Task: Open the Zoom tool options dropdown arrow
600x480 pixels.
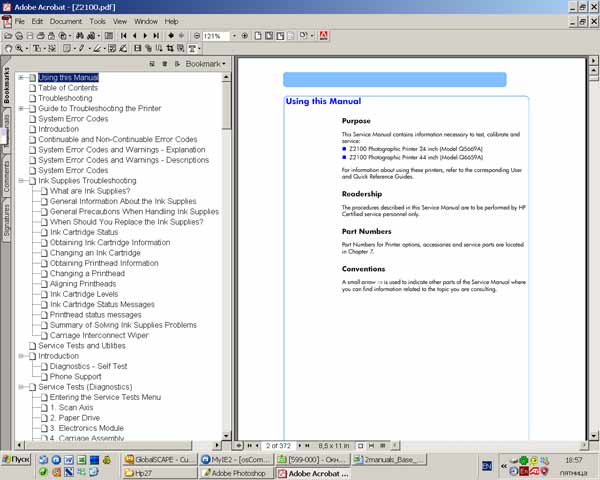Action: click(27, 49)
